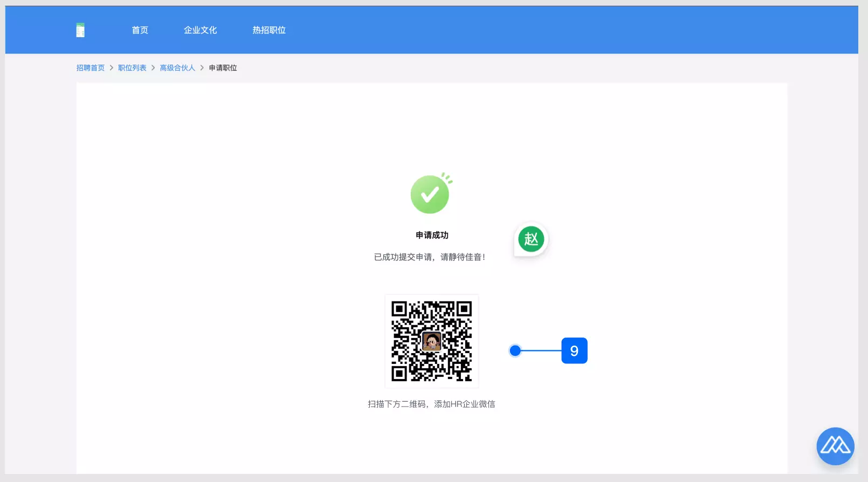Viewport: 868px width, 482px height.
Task: Open the 热招职位 navigation item
Action: click(269, 30)
